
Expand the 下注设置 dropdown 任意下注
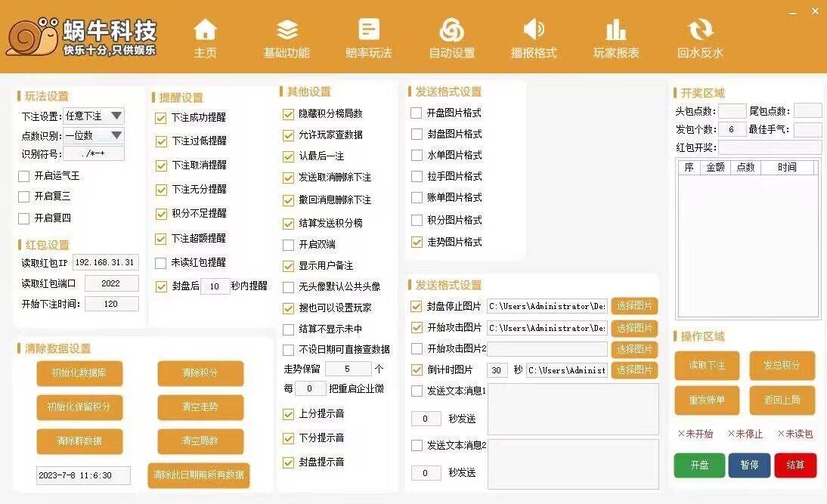94,116
